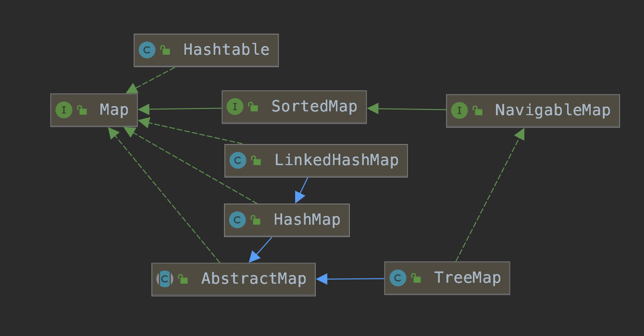Select the Hashtable class name label
This screenshot has width=644, height=336.
pyautogui.click(x=226, y=50)
